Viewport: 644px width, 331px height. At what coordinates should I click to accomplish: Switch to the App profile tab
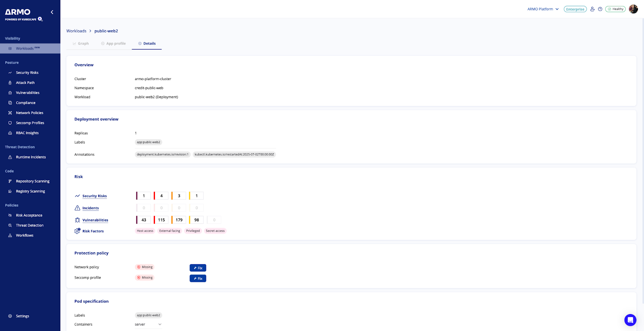[x=114, y=43]
